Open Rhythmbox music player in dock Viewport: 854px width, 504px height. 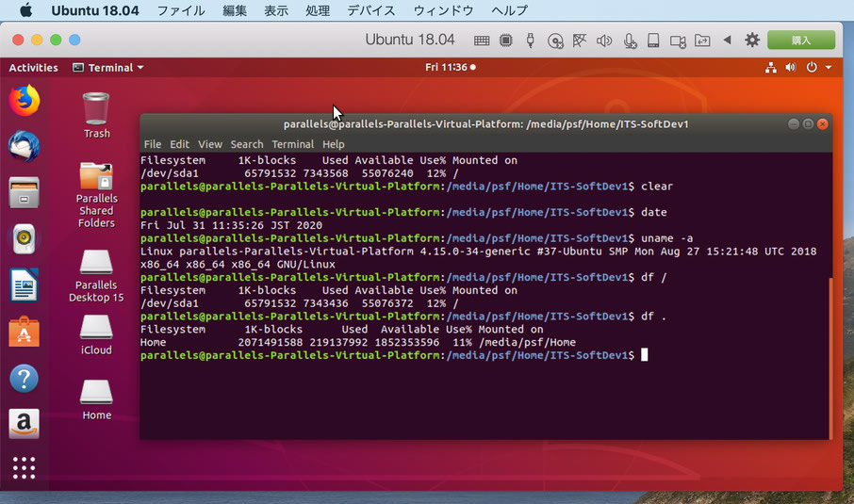tap(25, 238)
